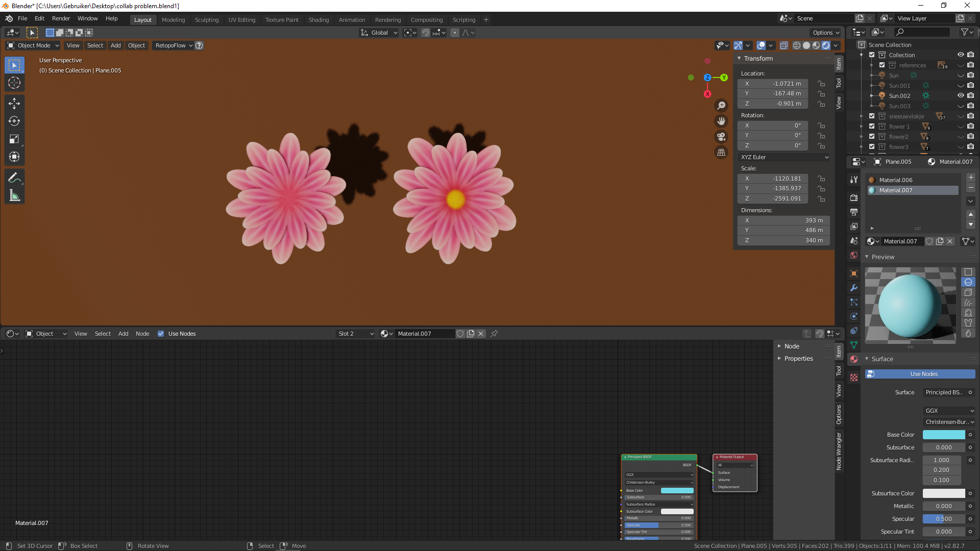Viewport: 980px width, 551px height.
Task: Select the Measure ruler tool
Action: 14,196
